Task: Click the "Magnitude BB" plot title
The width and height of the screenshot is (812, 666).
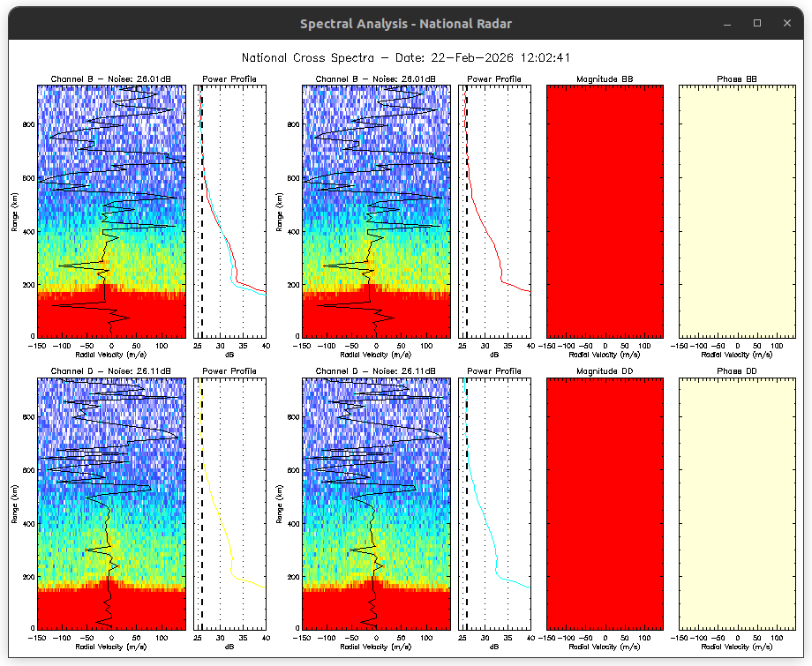Action: coord(605,79)
